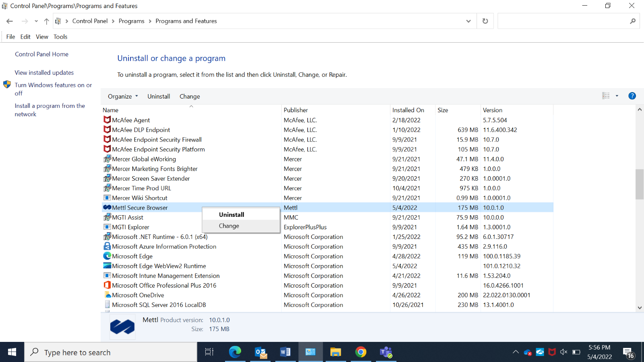Sort by the Size column header
Screen dimensions: 644x362
458,110
